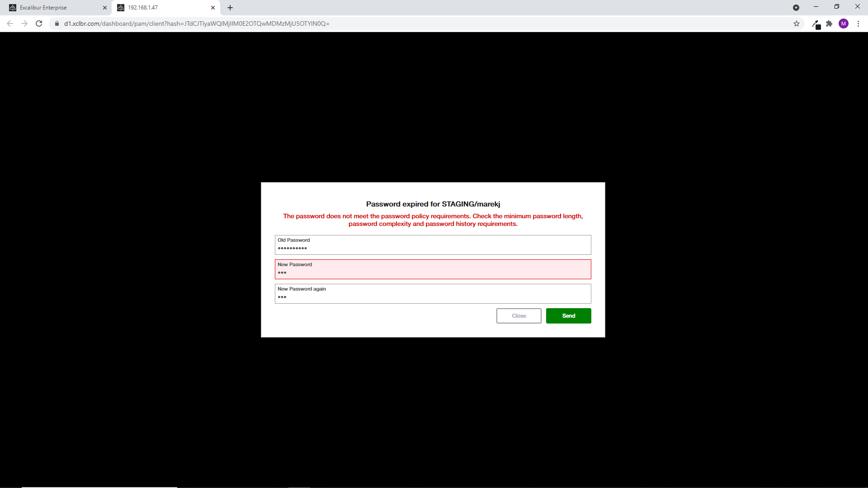Open the Chrome profile avatar M
868x488 pixels.
click(x=844, y=23)
